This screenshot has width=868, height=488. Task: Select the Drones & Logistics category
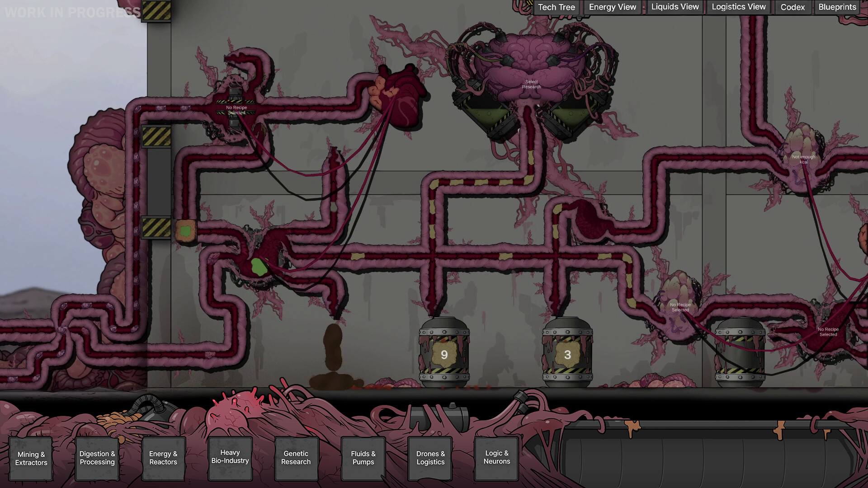pos(429,458)
